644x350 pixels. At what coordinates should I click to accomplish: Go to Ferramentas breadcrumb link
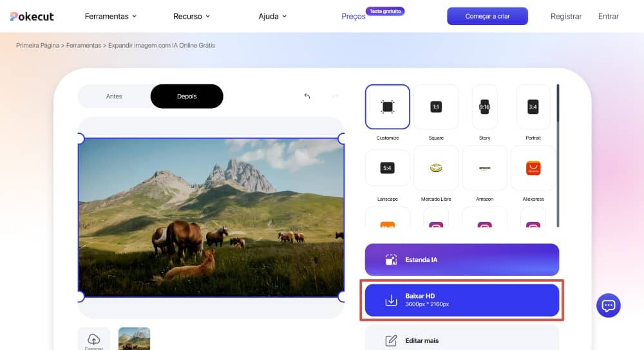[84, 46]
